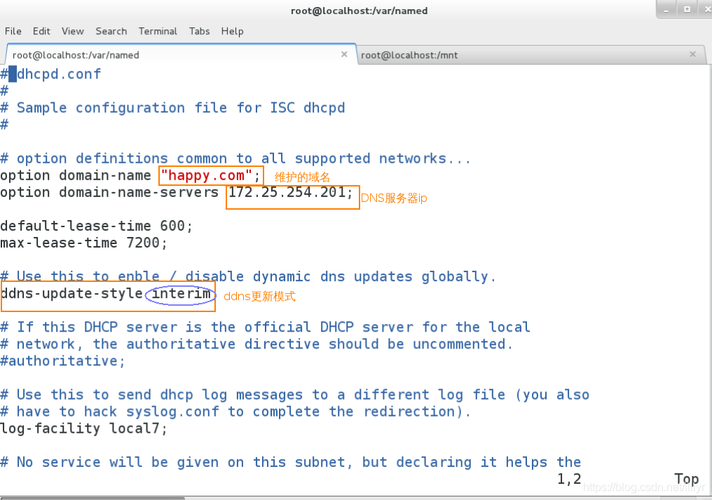Screen dimensions: 712x500
Task: Click the dhcpd.conf comment title line
Action: point(50,74)
